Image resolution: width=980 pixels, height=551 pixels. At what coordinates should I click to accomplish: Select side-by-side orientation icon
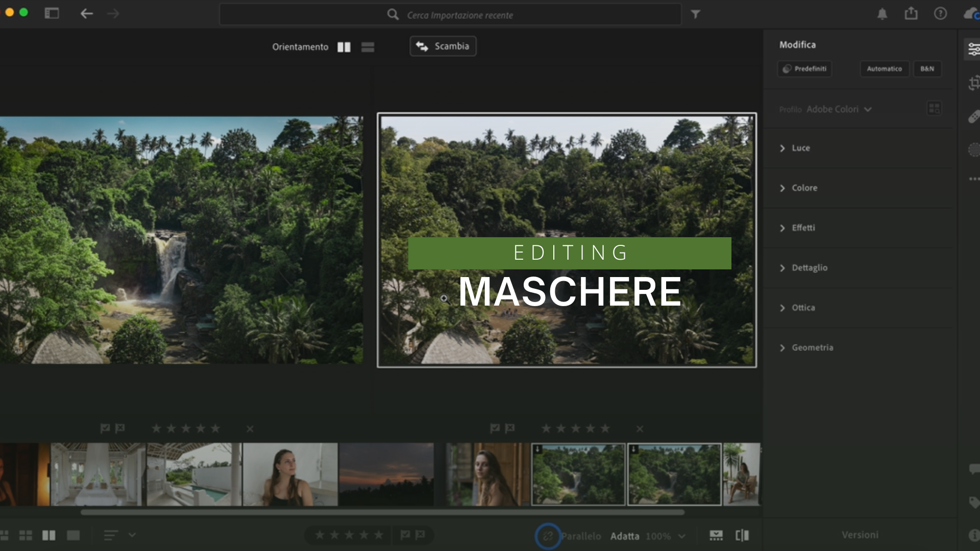pos(344,47)
